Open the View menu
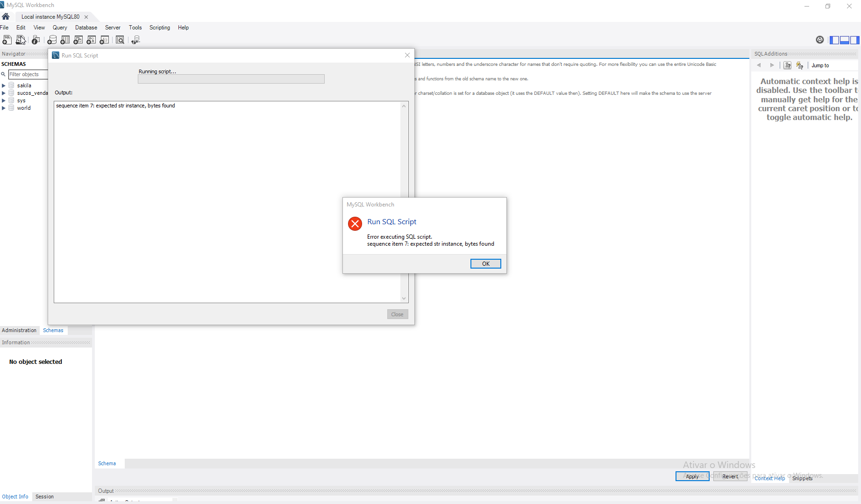 (x=39, y=28)
